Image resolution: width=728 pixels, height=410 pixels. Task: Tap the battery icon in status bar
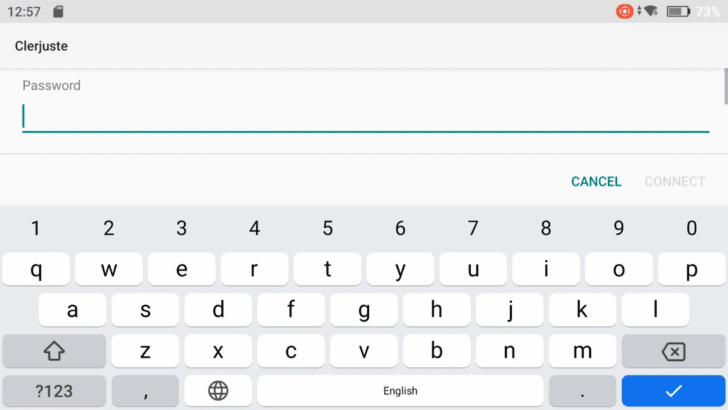[678, 12]
